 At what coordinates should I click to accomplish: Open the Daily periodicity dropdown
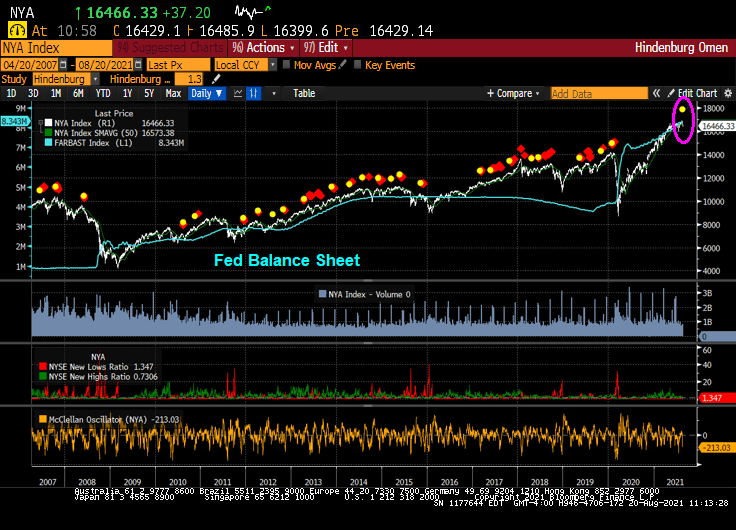206,93
